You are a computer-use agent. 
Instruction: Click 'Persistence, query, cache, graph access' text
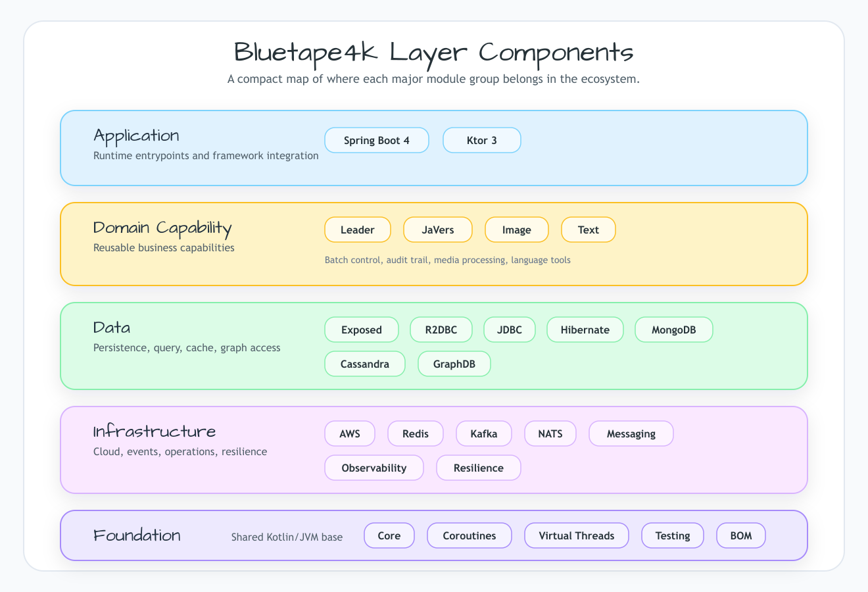187,347
